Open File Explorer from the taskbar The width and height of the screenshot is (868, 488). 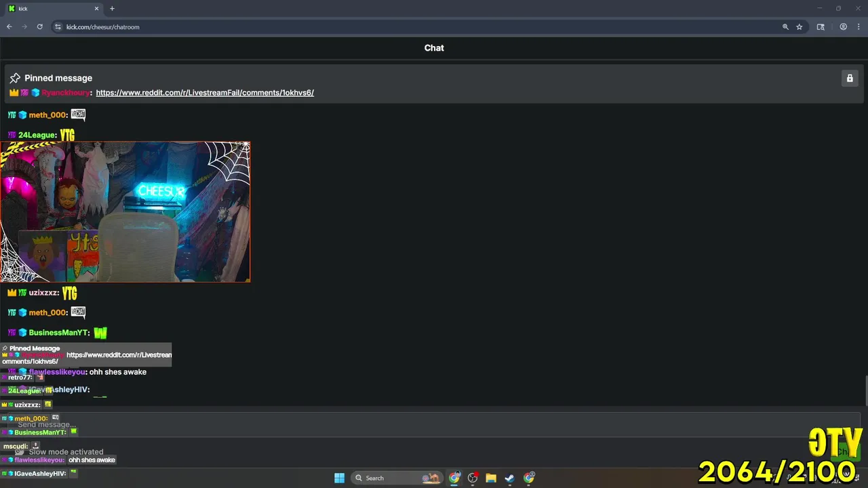pyautogui.click(x=491, y=478)
